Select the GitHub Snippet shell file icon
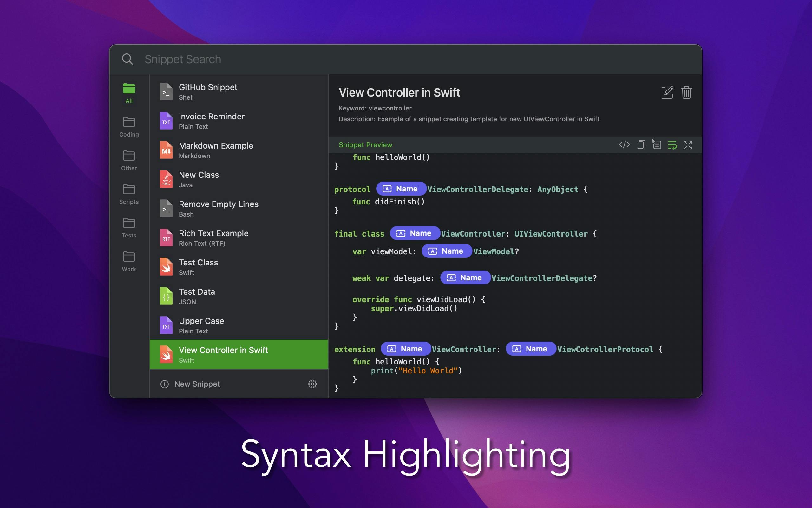 pyautogui.click(x=166, y=92)
